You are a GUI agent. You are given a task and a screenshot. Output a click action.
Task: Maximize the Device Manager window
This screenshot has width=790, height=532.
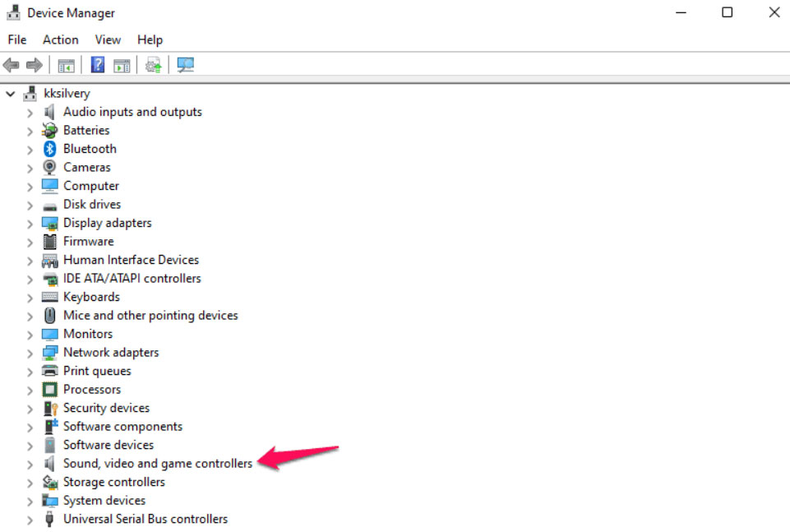pyautogui.click(x=727, y=12)
